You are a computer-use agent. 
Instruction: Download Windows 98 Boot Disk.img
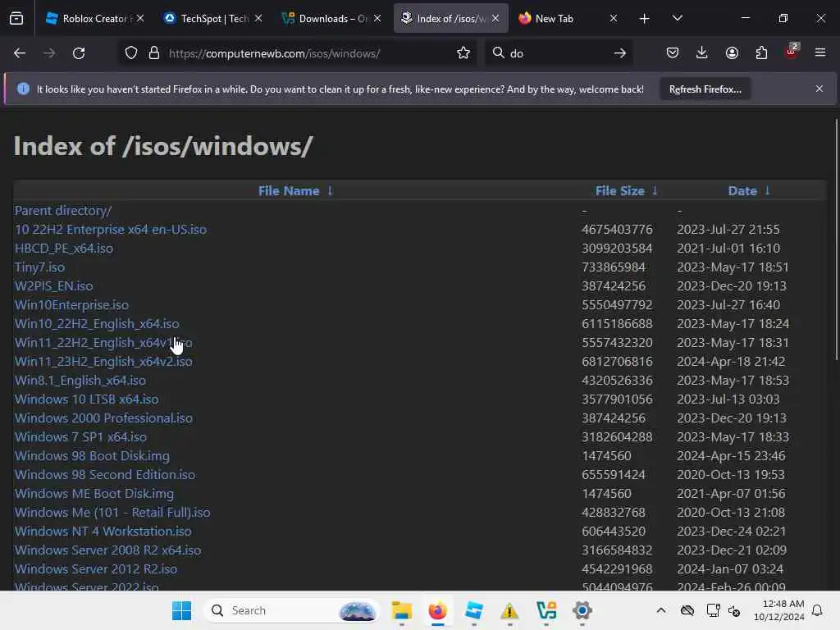point(92,456)
